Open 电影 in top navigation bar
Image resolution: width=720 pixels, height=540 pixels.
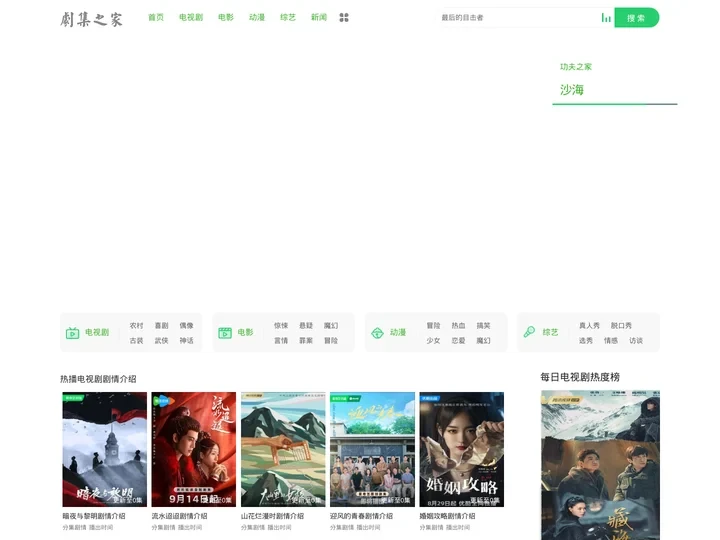click(x=226, y=17)
